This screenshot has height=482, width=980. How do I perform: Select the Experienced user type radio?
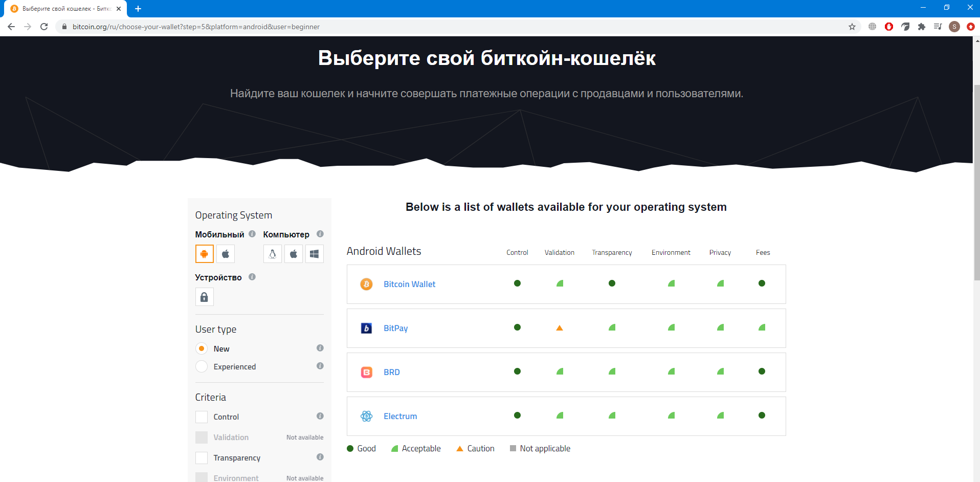202,366
